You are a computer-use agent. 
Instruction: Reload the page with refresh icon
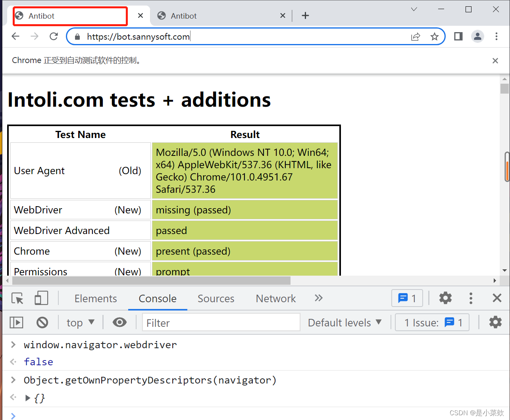point(54,36)
